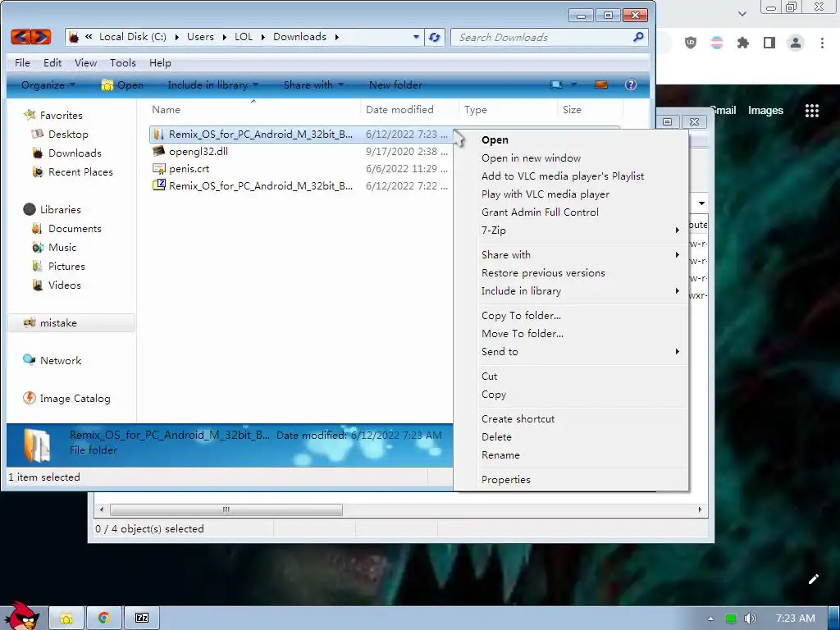Click the back navigation arrow in Explorer

coord(21,36)
